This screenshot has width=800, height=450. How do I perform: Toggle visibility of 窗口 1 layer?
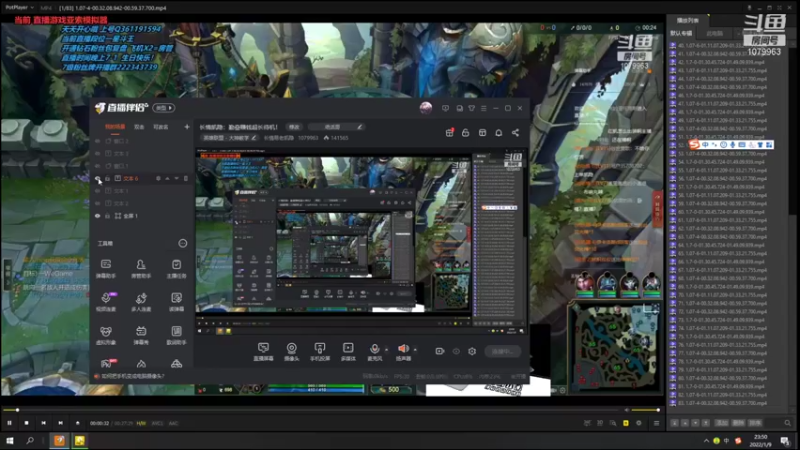[97, 166]
